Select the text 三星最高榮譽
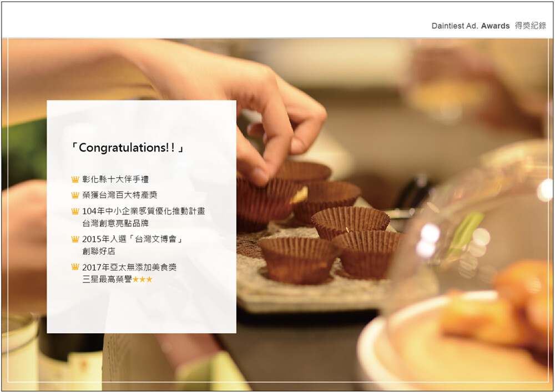 tap(107, 279)
